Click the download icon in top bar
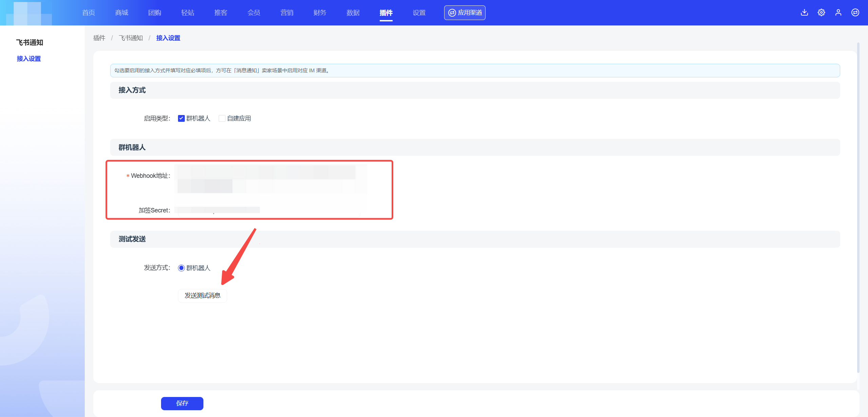This screenshot has height=417, width=868. (x=804, y=13)
